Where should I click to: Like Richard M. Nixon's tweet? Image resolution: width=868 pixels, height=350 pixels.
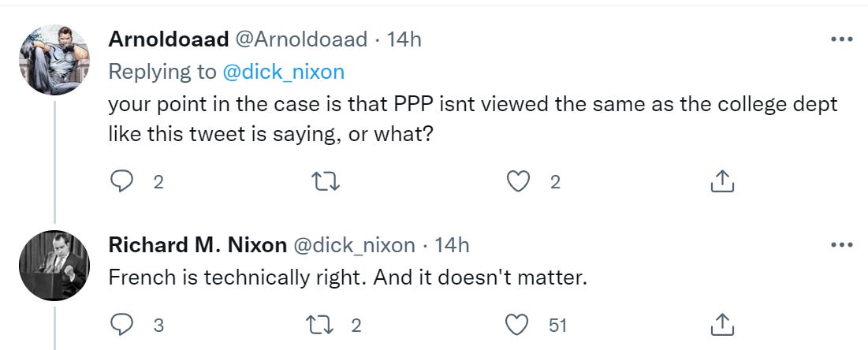coord(518,325)
